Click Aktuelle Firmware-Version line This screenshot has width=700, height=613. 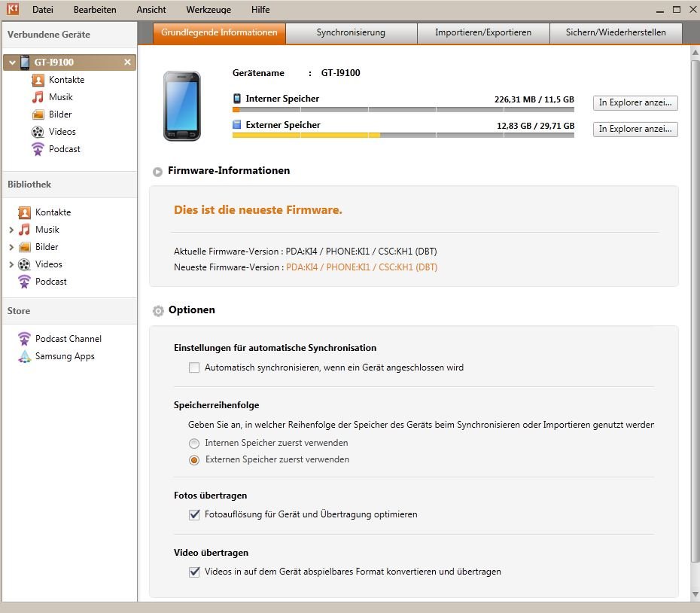click(x=306, y=252)
